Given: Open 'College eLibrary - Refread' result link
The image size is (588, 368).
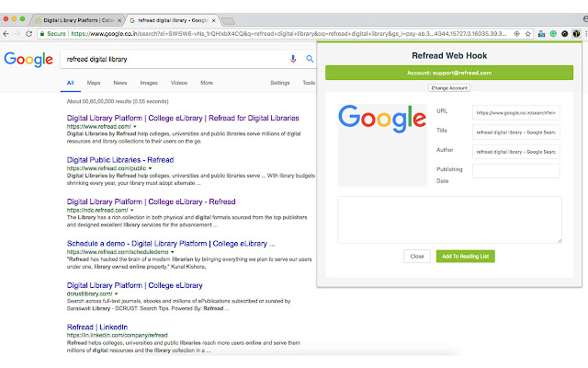Looking at the screenshot, I should coord(151,201).
